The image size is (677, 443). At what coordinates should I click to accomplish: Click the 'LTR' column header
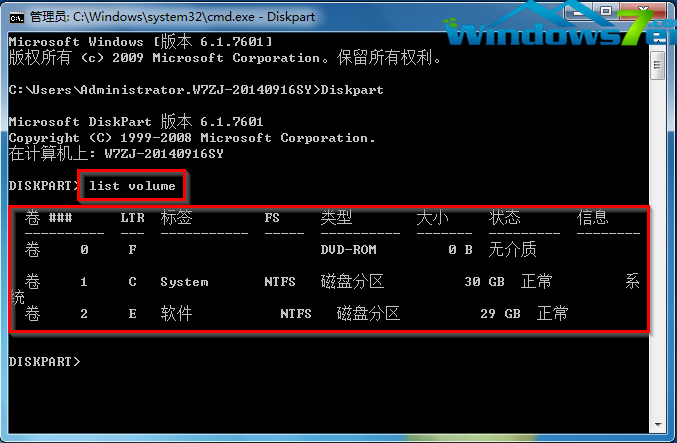(132, 218)
